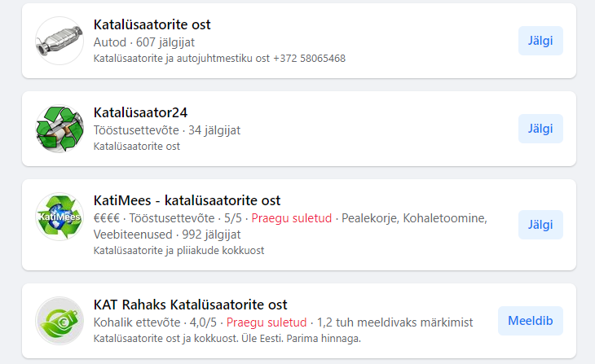595x364 pixels.
Task: Open the catalytic converter profile picture
Action: click(60, 41)
